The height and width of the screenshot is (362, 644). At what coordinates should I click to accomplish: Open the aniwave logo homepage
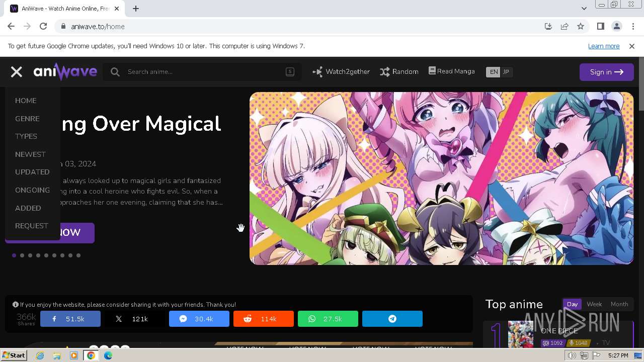[x=65, y=72]
